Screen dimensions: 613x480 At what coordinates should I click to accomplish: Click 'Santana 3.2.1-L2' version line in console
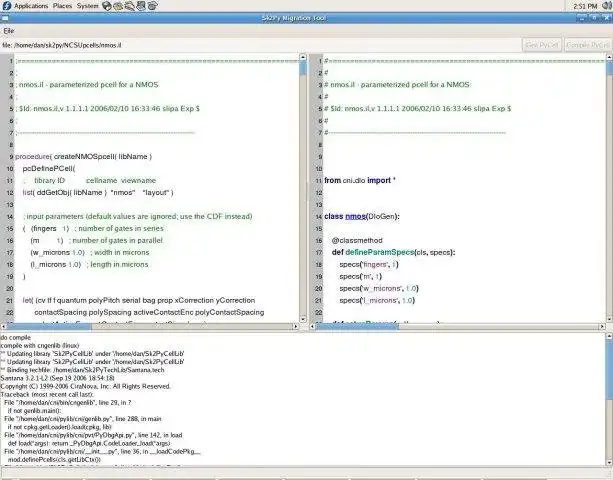coord(57,378)
